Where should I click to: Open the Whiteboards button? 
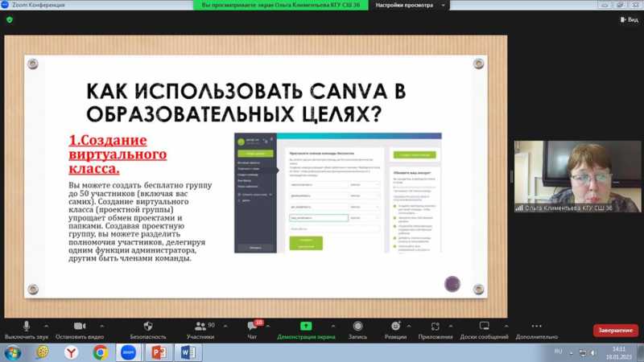485,330
